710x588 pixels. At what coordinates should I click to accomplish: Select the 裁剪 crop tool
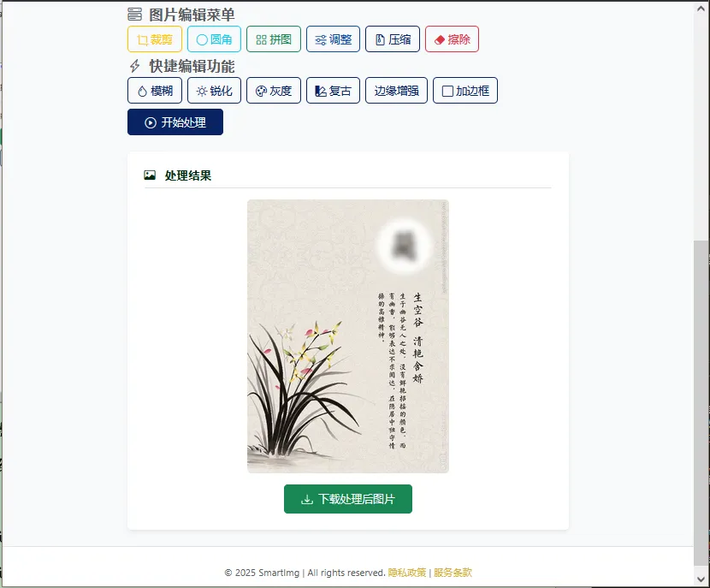(x=155, y=39)
